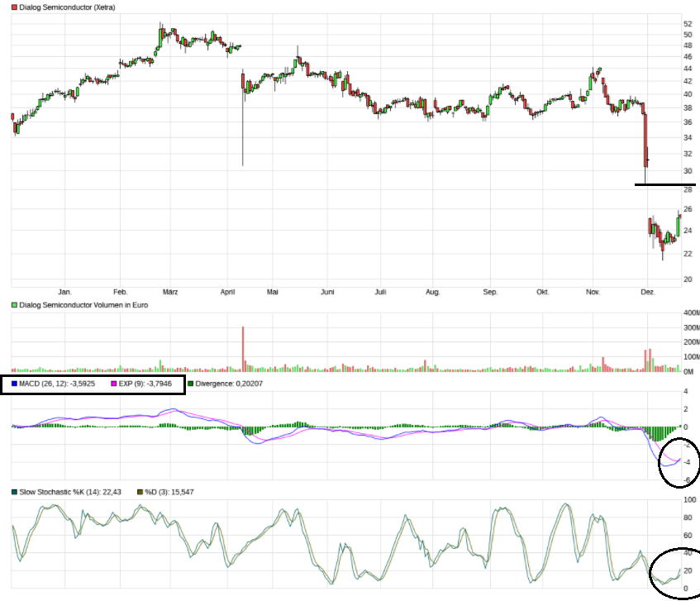The image size is (700, 601).
Task: Click price axis value 28
Action: [688, 190]
